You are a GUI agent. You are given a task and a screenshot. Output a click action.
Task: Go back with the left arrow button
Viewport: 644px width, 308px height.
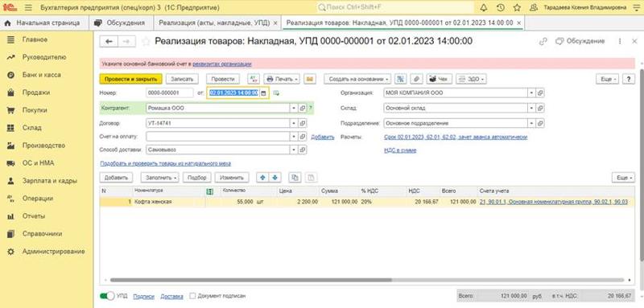coord(109,42)
